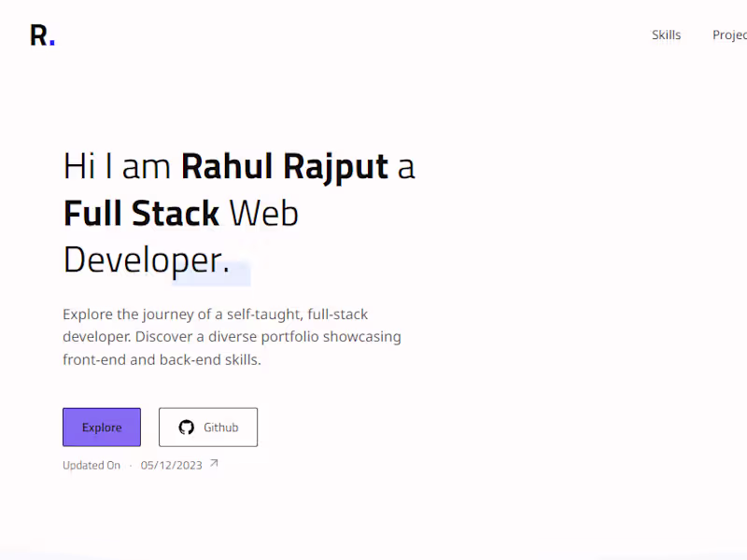This screenshot has width=747, height=560.
Task: Click the diverse portfolio showcasing line
Action: (x=232, y=337)
